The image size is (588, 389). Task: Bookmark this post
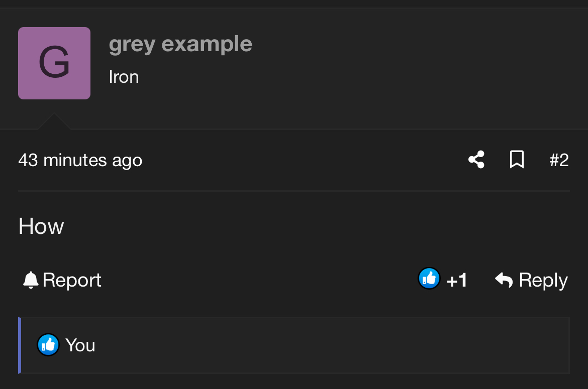click(517, 160)
